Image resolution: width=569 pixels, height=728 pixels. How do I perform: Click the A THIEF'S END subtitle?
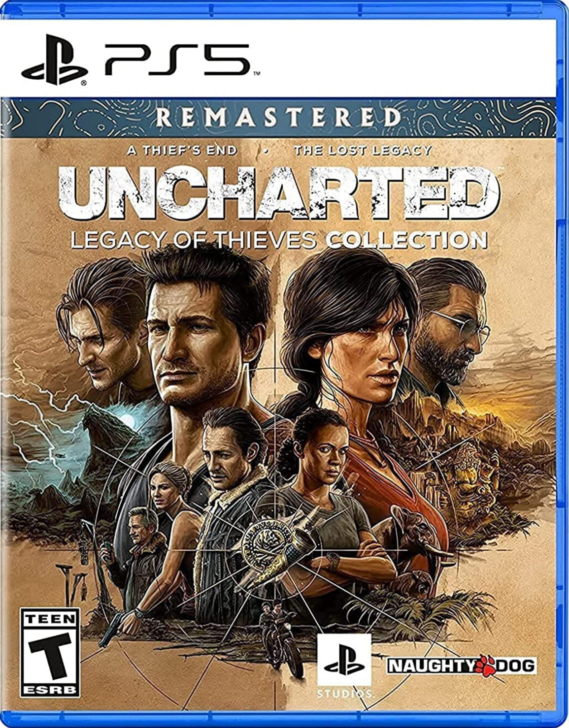(x=182, y=150)
